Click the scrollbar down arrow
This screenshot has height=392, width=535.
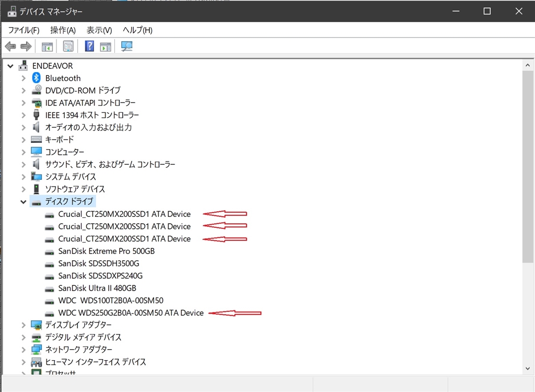(528, 368)
